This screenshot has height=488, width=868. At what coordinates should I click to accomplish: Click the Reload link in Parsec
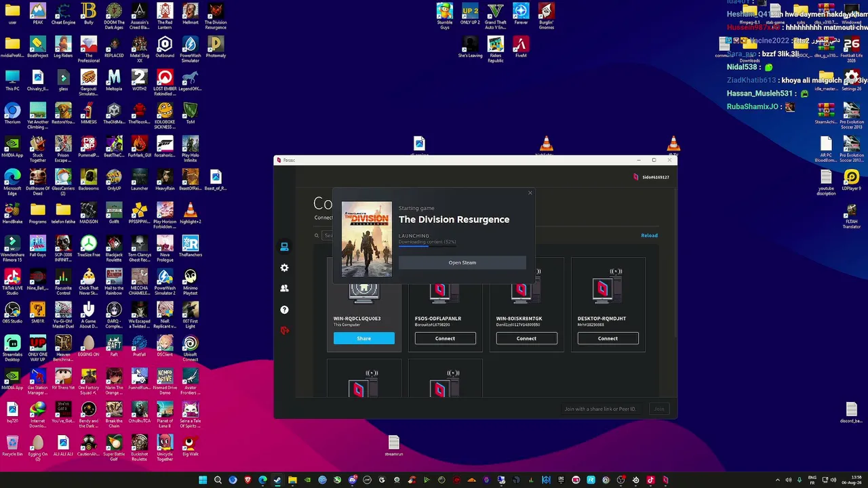point(649,236)
